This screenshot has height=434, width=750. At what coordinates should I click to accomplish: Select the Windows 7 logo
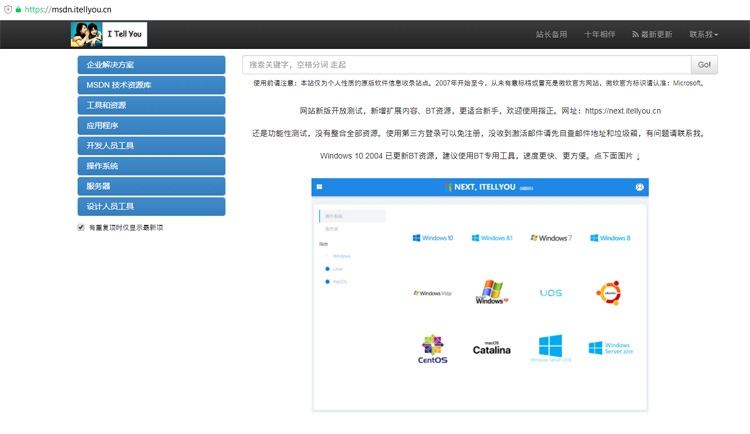tap(551, 238)
